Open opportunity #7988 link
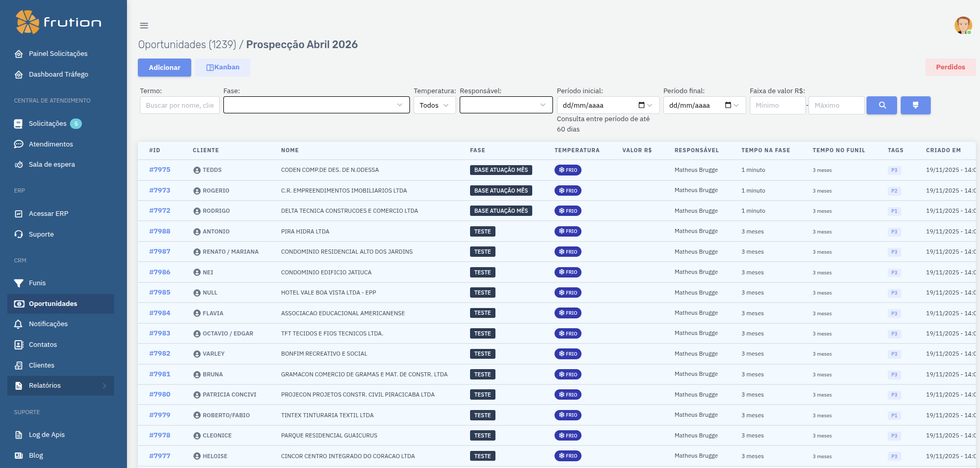 (x=160, y=231)
